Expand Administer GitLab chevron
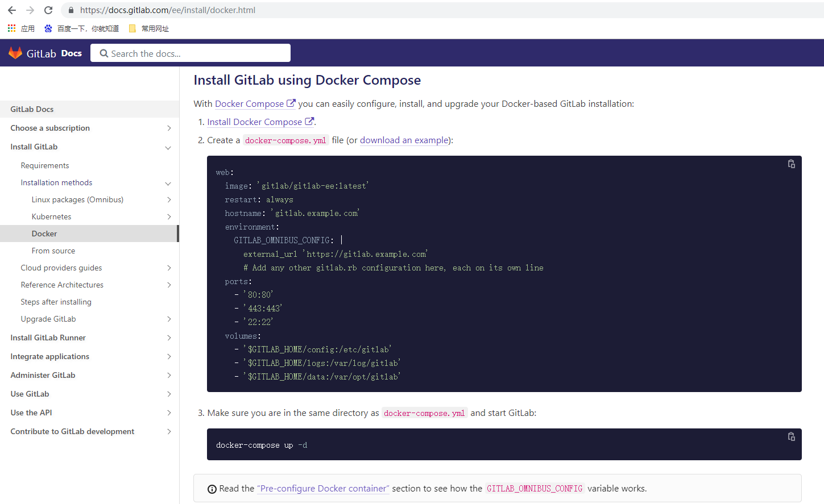The image size is (824, 504). [169, 375]
